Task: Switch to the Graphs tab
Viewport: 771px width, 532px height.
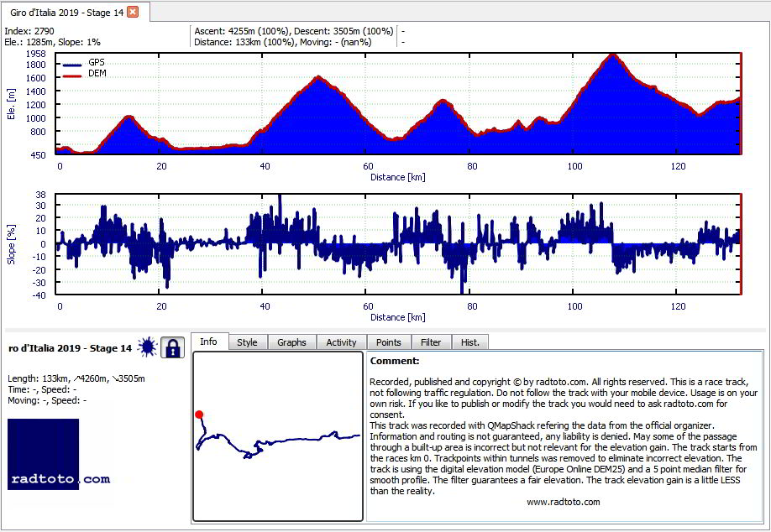Action: pos(291,342)
